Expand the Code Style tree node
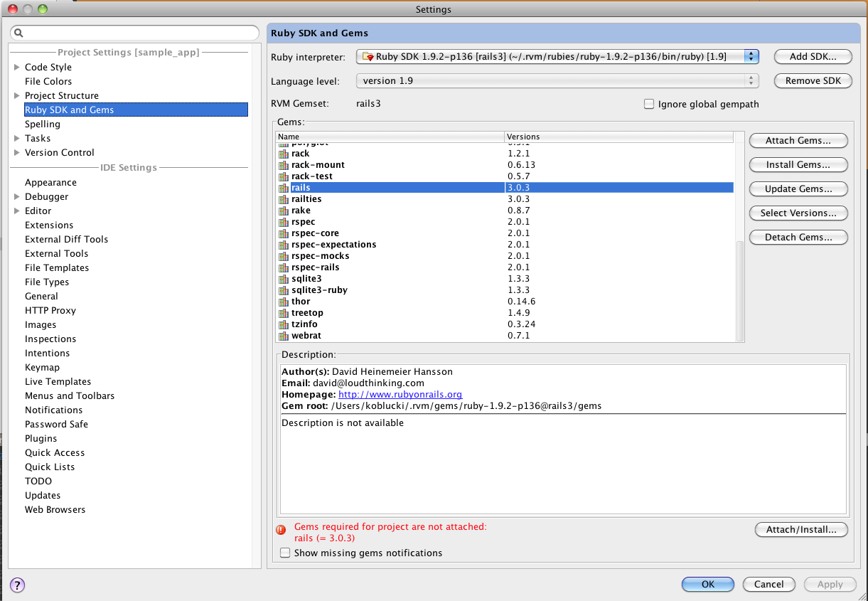The height and width of the screenshot is (601, 868). pyautogui.click(x=17, y=67)
